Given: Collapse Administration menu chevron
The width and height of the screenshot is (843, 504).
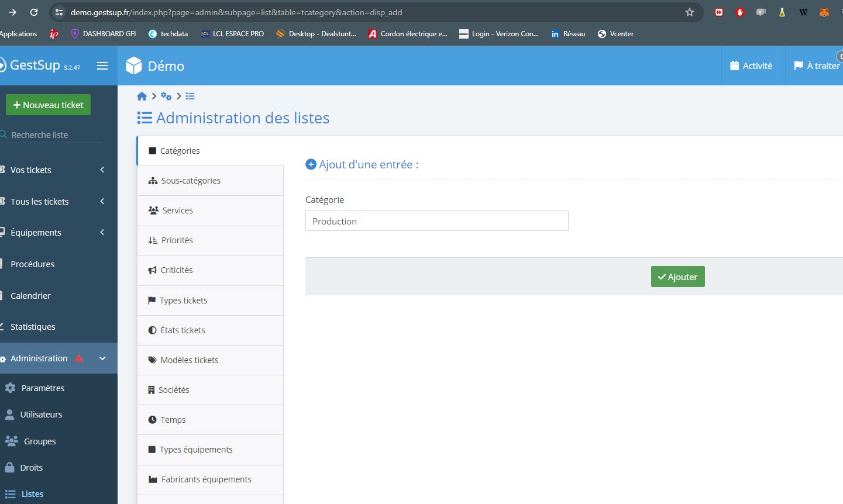Looking at the screenshot, I should coord(102,358).
